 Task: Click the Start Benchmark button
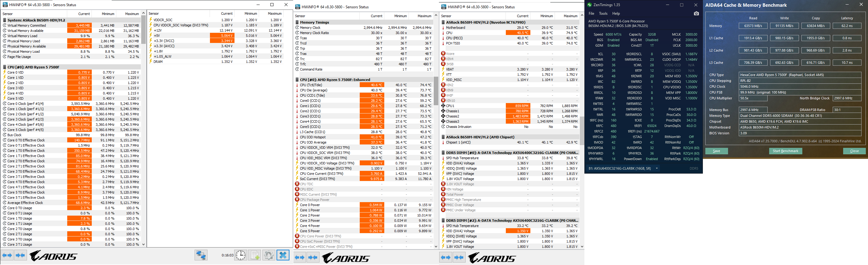(785, 151)
